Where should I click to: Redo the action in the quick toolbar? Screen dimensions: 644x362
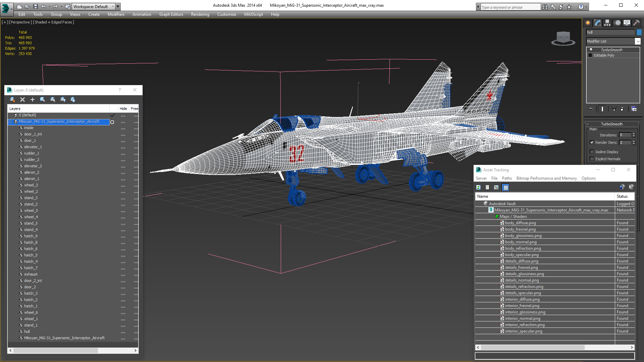(x=55, y=6)
